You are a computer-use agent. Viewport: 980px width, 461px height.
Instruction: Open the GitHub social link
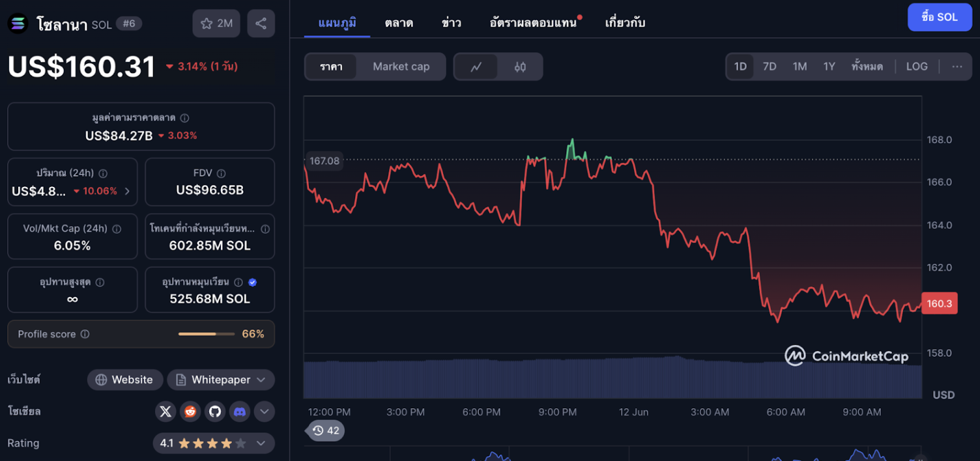[215, 412]
